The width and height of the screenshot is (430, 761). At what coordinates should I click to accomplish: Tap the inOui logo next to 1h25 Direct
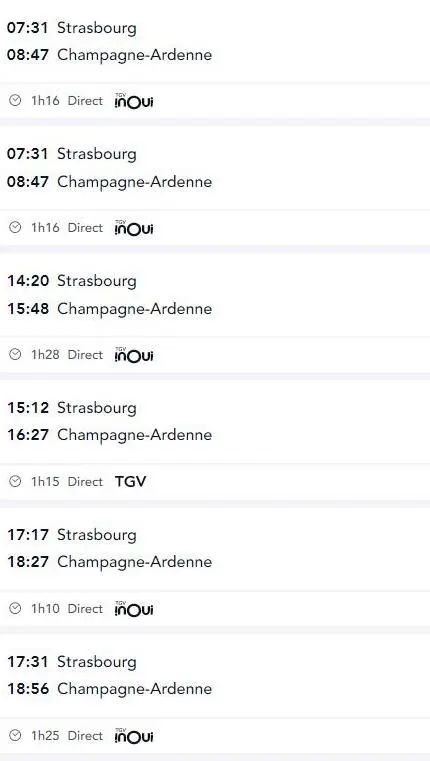coord(134,735)
